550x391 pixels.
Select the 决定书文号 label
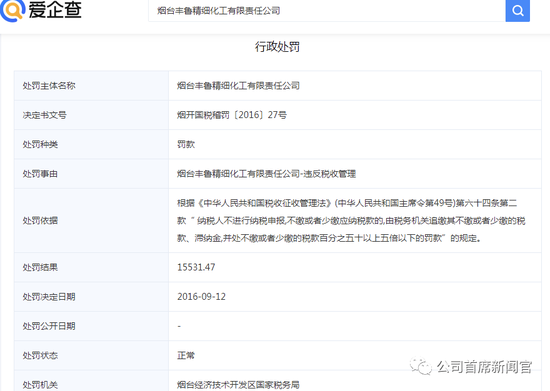pos(45,115)
